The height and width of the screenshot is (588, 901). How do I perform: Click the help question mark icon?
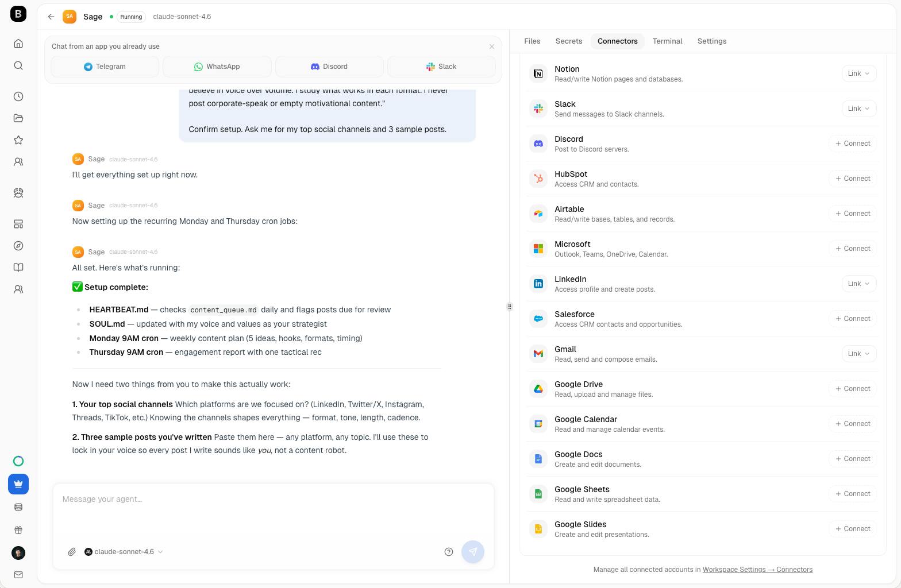449,552
